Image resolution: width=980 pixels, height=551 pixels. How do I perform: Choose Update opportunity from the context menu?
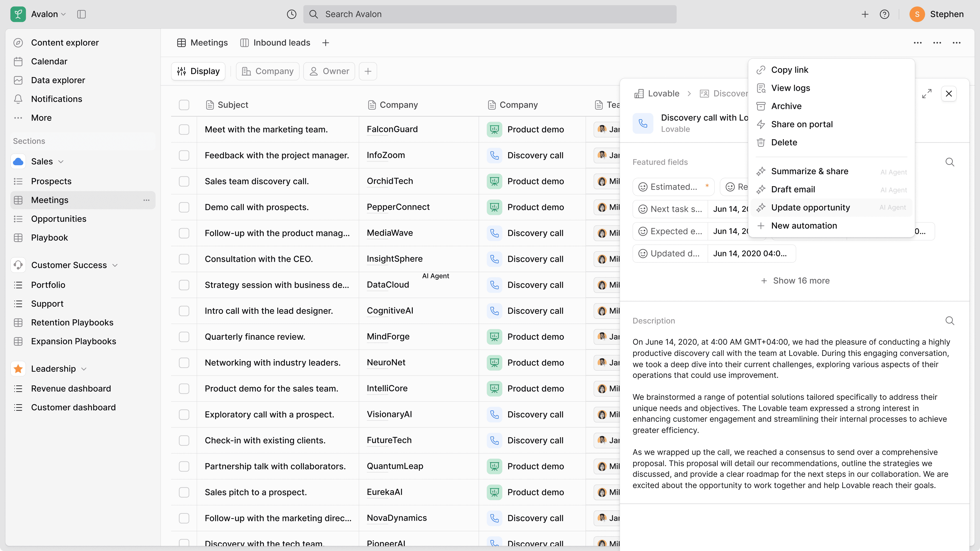coord(810,207)
